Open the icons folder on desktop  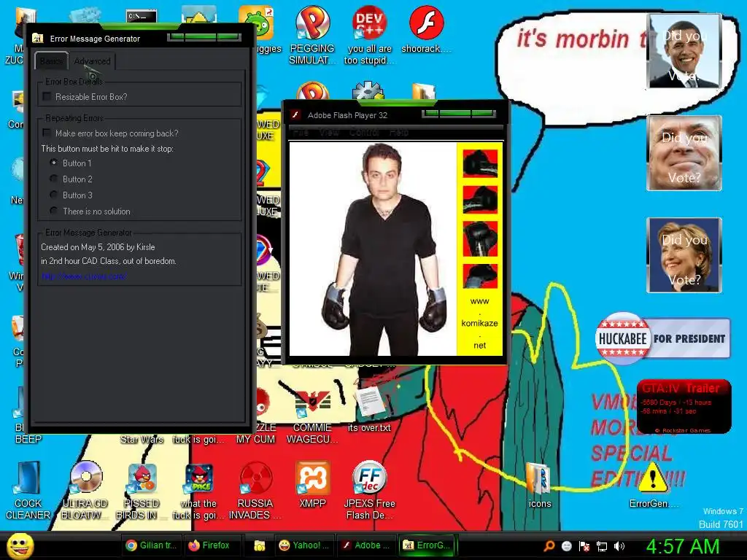(539, 485)
